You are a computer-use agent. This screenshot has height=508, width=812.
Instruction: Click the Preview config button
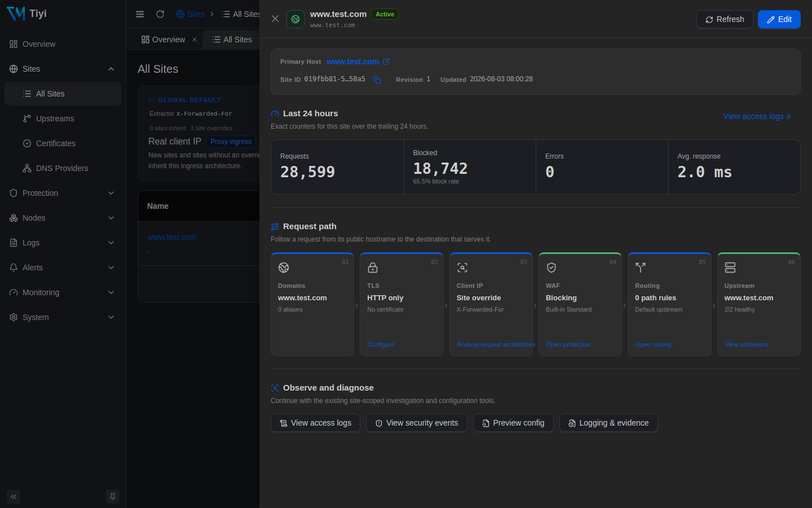tap(513, 423)
